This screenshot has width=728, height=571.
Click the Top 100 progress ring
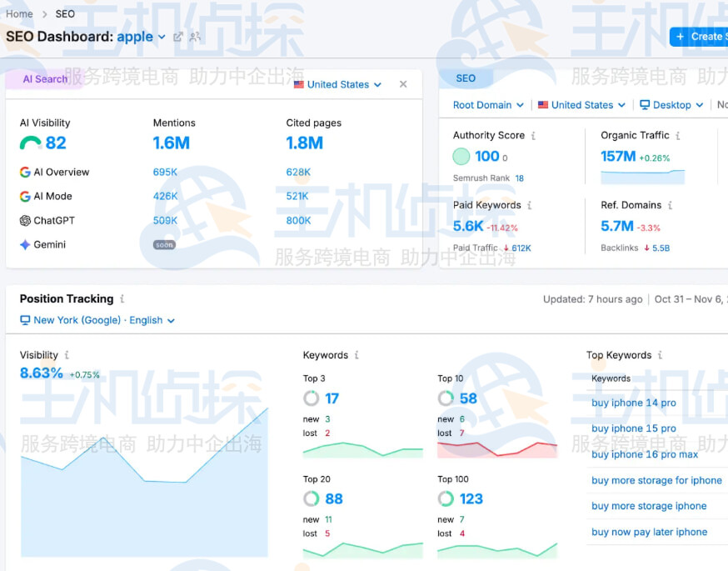[x=446, y=498]
